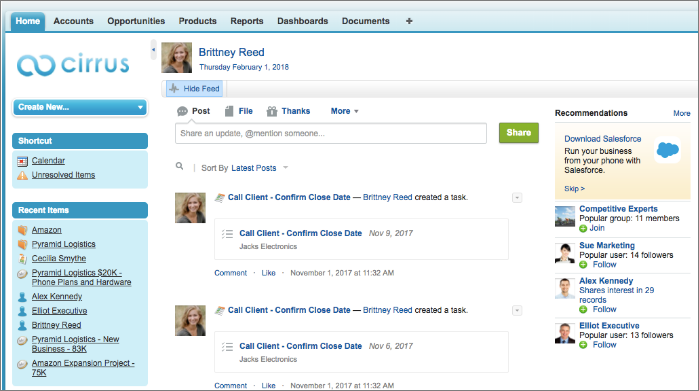Click Like under the Nov 9 task post
Screen dimensions: 699x391
click(x=268, y=273)
